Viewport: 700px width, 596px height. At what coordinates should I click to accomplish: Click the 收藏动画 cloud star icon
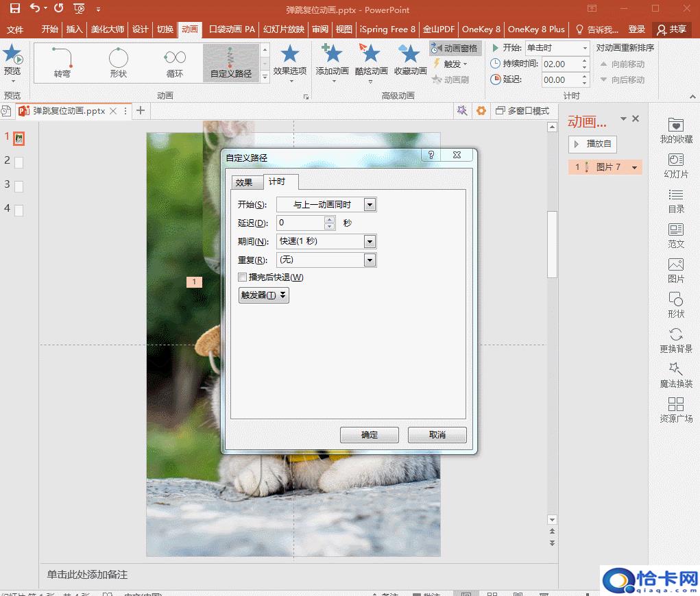click(x=410, y=54)
